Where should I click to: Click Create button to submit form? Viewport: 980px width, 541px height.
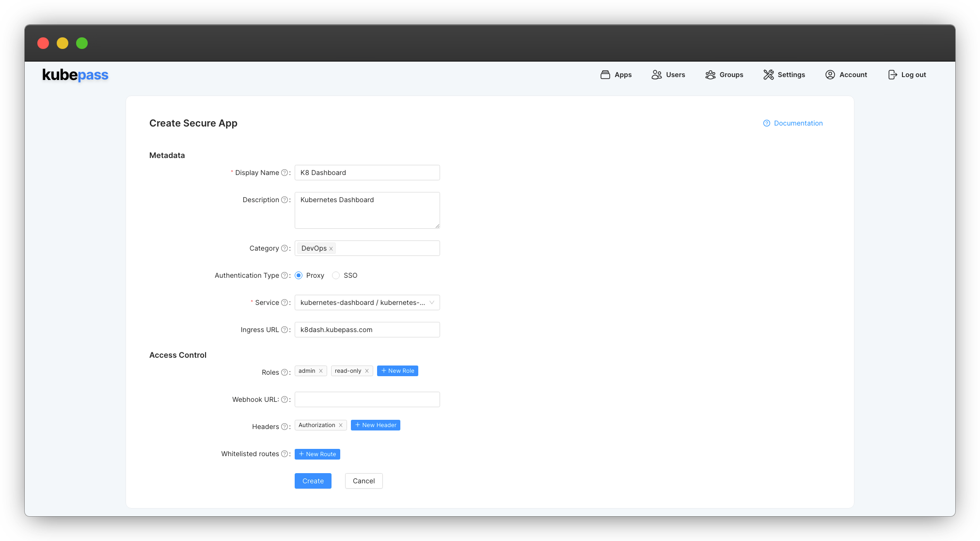[x=313, y=480]
